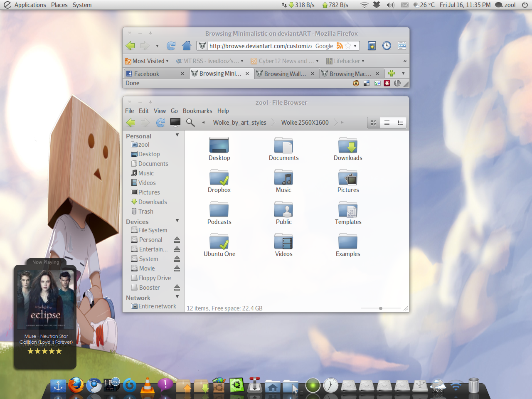Switch to the Facebook tab

pyautogui.click(x=156, y=74)
